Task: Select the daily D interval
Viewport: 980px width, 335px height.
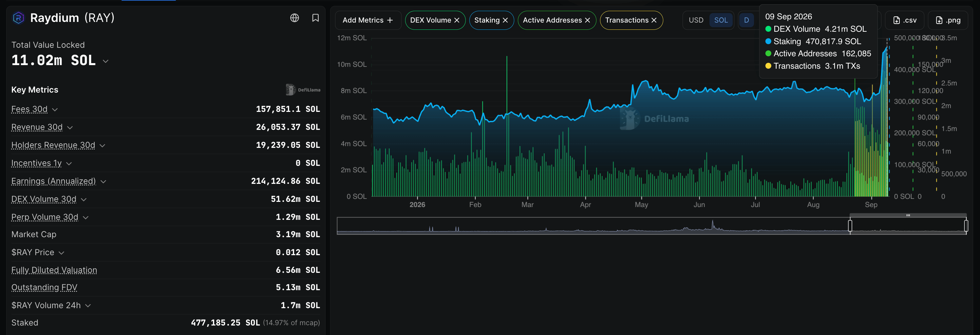Action: (746, 20)
